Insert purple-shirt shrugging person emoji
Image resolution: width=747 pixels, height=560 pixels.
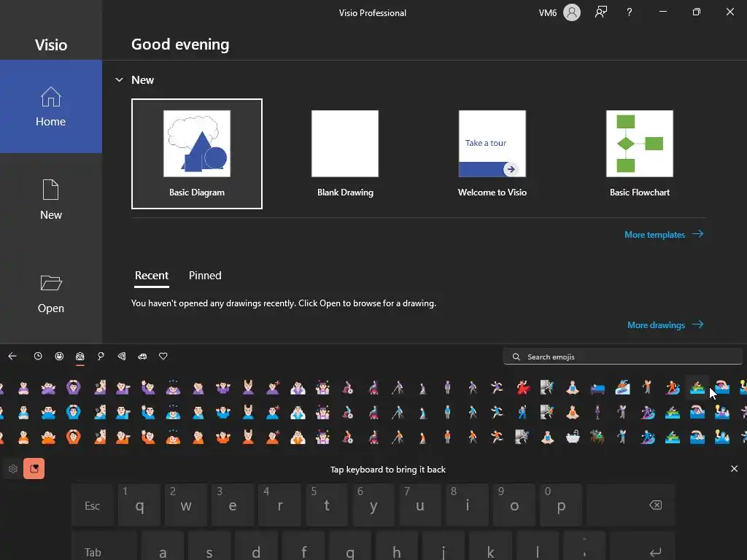(223, 388)
